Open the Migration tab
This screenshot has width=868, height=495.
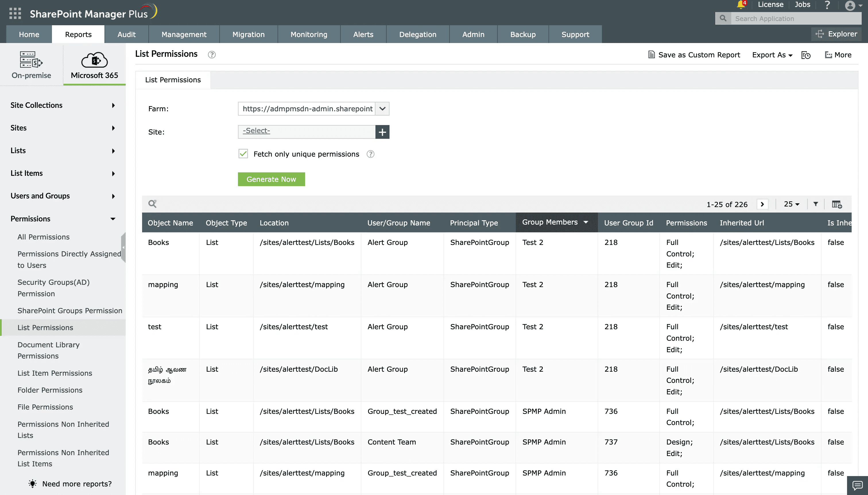pos(248,34)
